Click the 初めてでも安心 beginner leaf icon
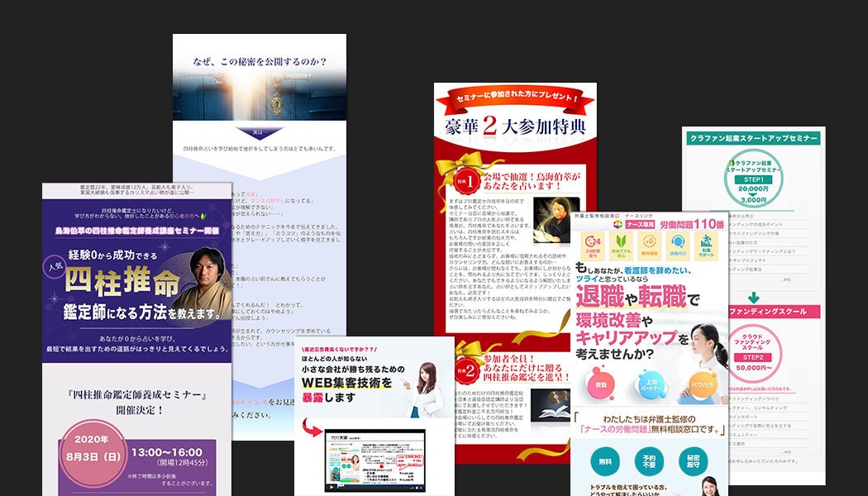Viewport: 868px width, 496px height. point(621,246)
